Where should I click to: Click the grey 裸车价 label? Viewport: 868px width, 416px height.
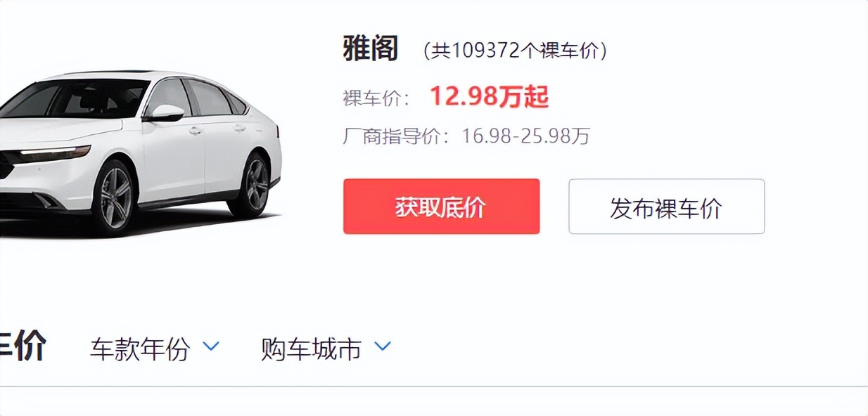pyautogui.click(x=376, y=98)
